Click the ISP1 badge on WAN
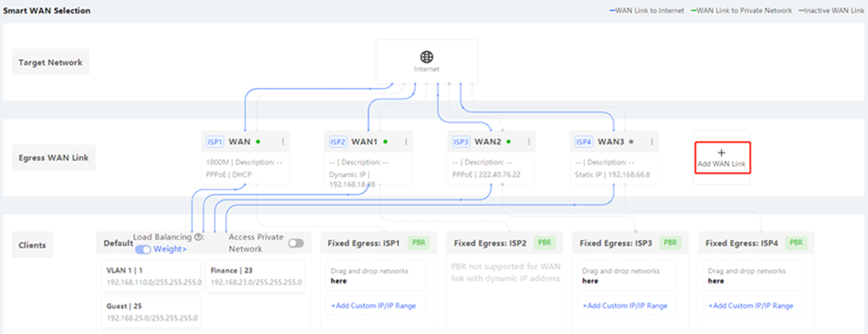 tap(214, 142)
